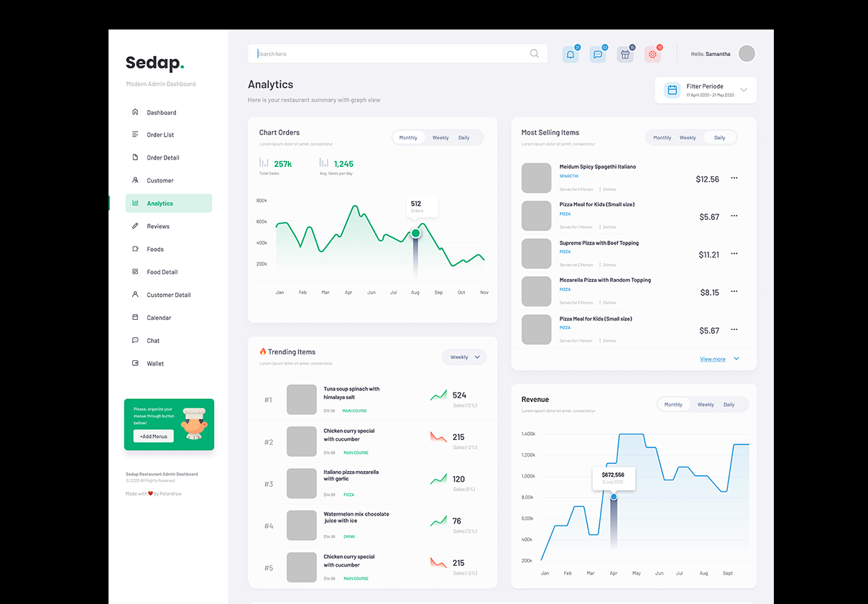
Task: Click the +Add Menus button
Action: click(x=152, y=436)
